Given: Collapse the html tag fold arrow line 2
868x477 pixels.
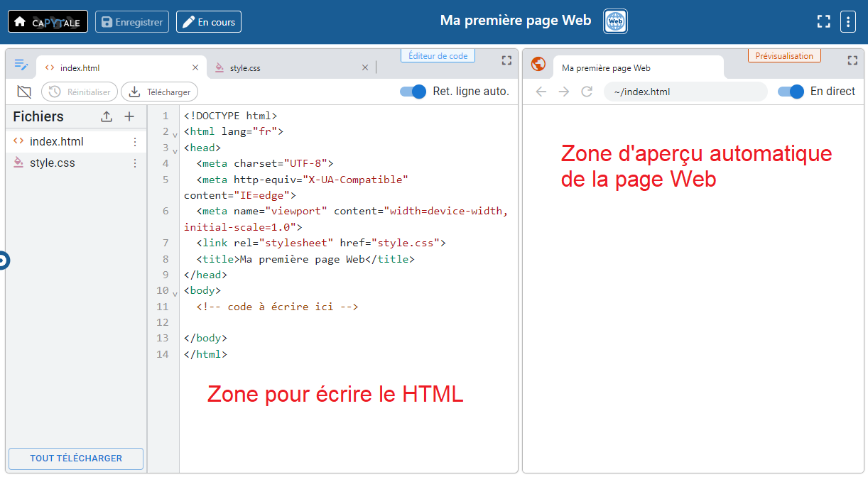Looking at the screenshot, I should click(x=175, y=133).
